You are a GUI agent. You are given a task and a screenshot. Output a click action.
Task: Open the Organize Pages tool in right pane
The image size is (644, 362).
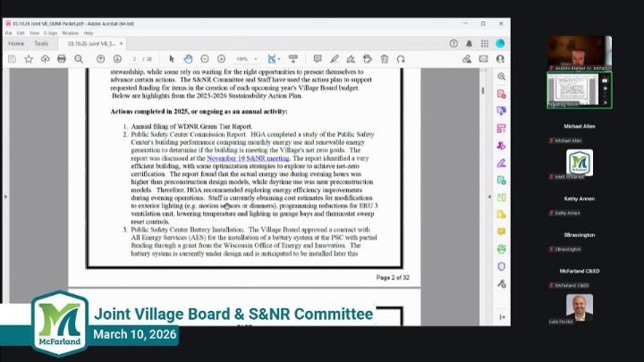pos(502,129)
